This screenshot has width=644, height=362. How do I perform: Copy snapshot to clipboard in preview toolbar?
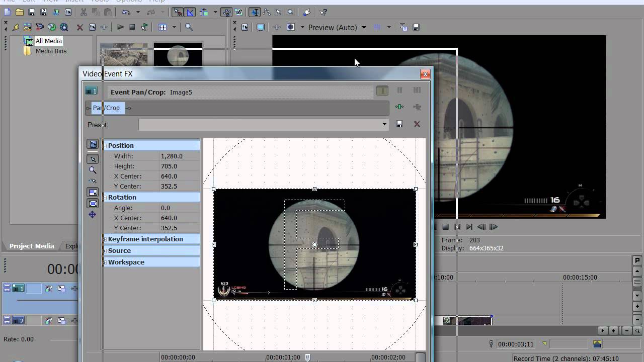click(404, 27)
